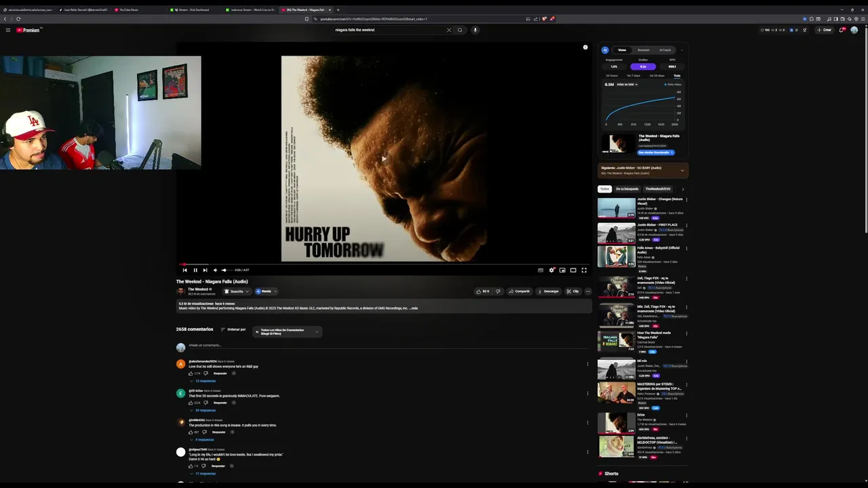Viewport: 868px width, 488px height.
Task: Reply to 'The production in this song' comment
Action: 218,432
